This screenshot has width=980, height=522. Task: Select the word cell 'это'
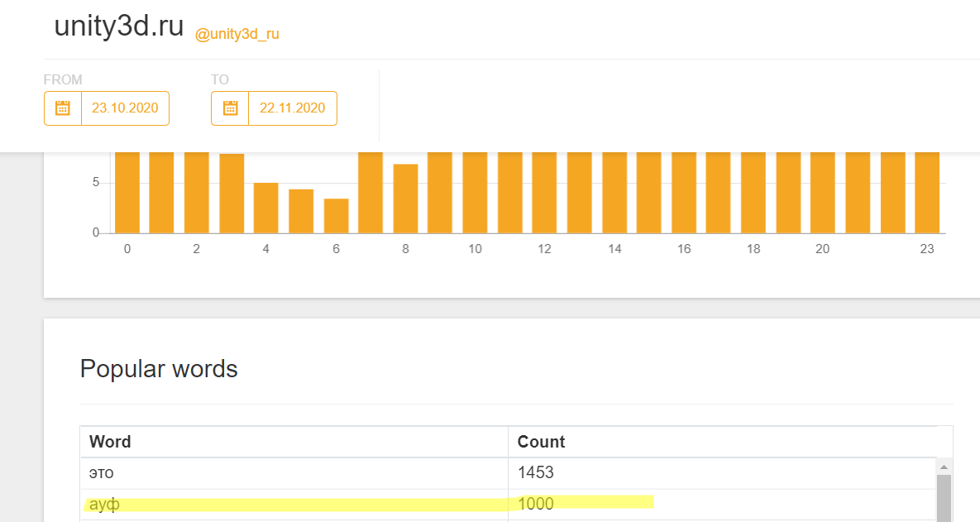pos(294,473)
